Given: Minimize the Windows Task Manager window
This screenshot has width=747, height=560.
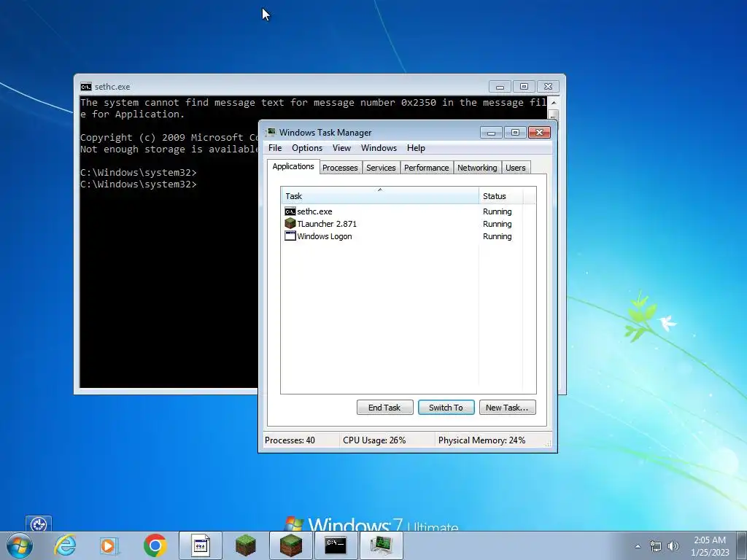Looking at the screenshot, I should click(491, 133).
